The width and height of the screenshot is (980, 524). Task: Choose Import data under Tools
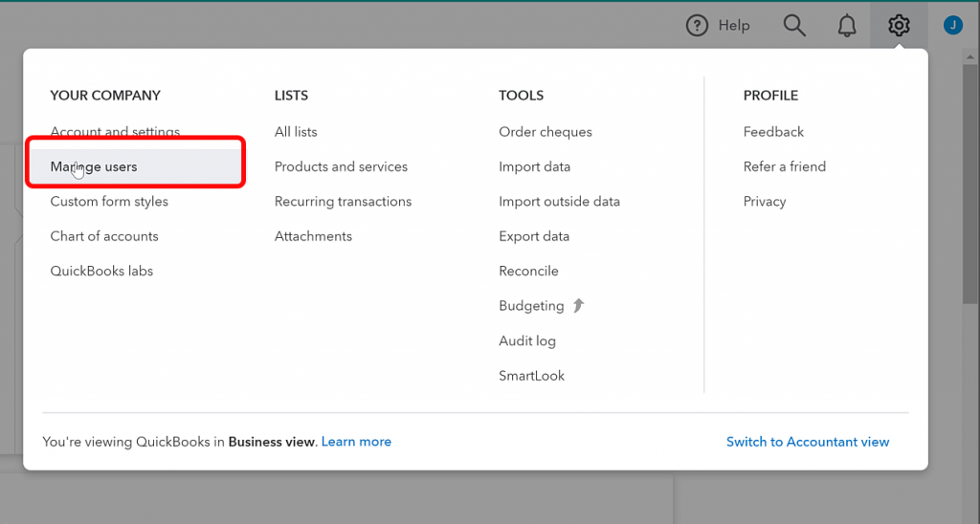[534, 166]
